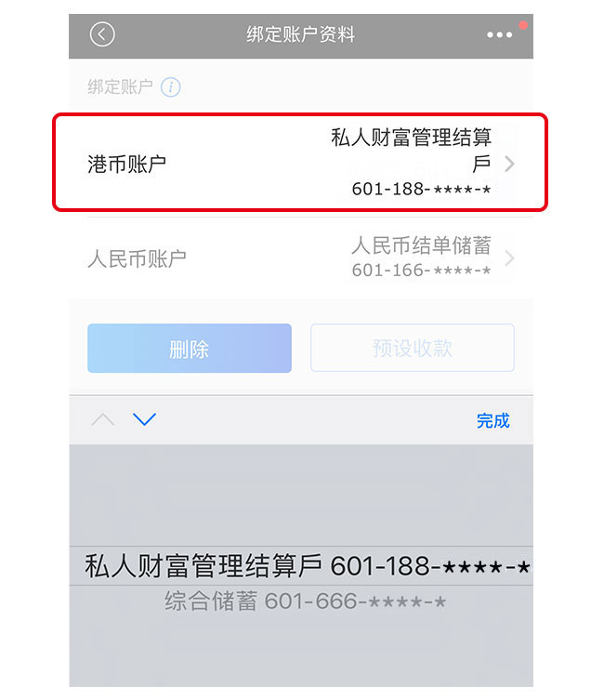Go to next field with down arrow
The width and height of the screenshot is (604, 700).
[x=145, y=419]
